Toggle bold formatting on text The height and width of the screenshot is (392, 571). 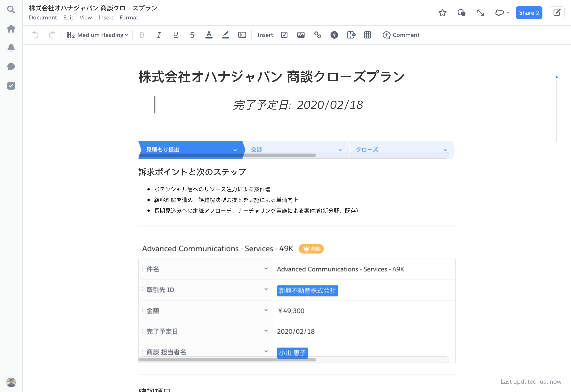[x=142, y=35]
